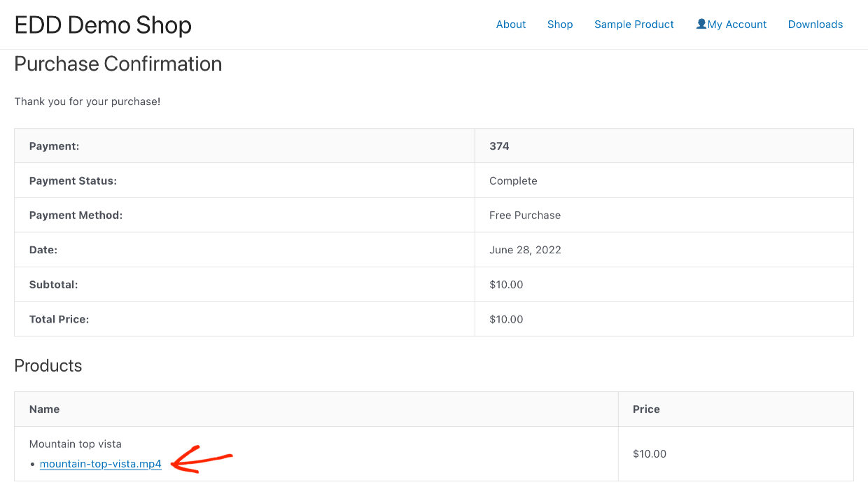Open My Account via the person icon
This screenshot has width=868, height=494.
pyautogui.click(x=701, y=24)
